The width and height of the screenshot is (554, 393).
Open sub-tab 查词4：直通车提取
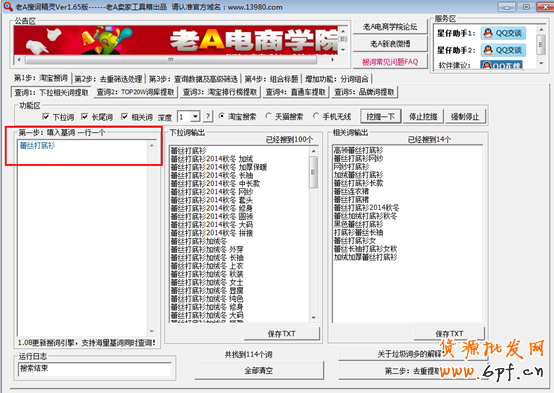[296, 92]
